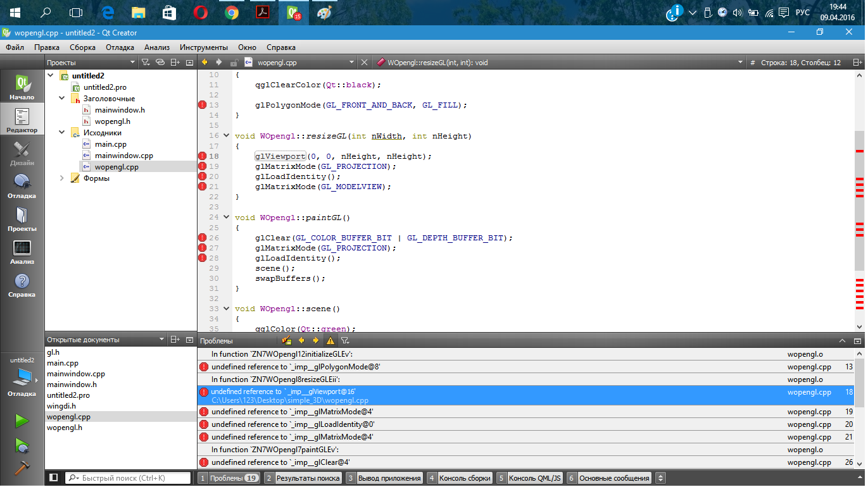The width and height of the screenshot is (868, 487).
Task: Start debugging with green arrow bug button
Action: point(22,445)
